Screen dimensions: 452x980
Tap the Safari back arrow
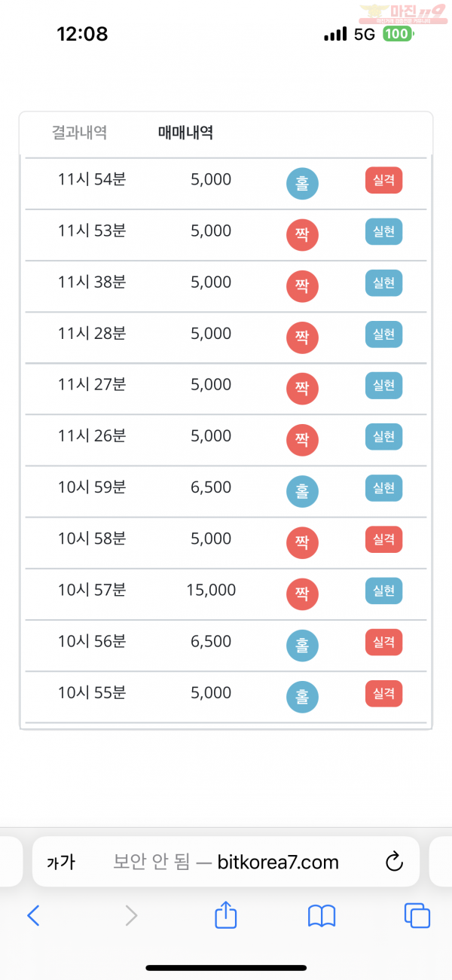[x=33, y=915]
